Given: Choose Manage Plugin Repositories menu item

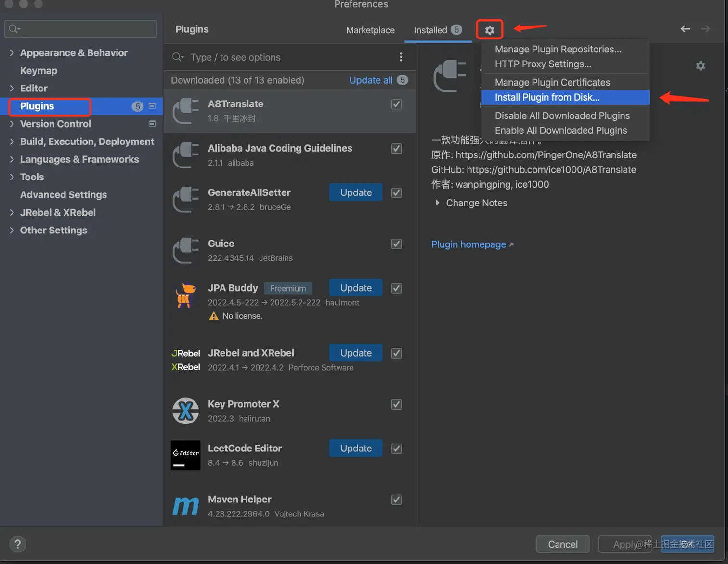Looking at the screenshot, I should tap(565, 49).
